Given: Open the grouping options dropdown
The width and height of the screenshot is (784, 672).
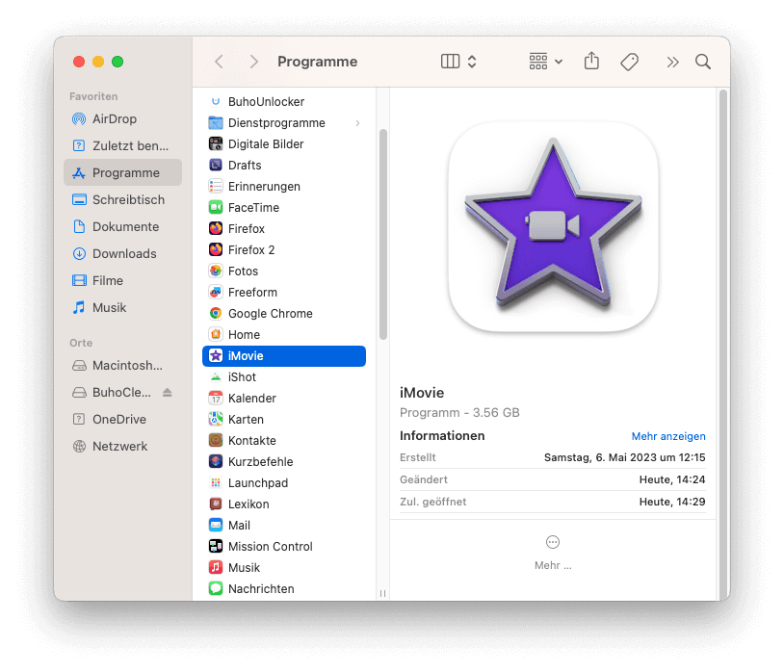Looking at the screenshot, I should click(x=544, y=61).
